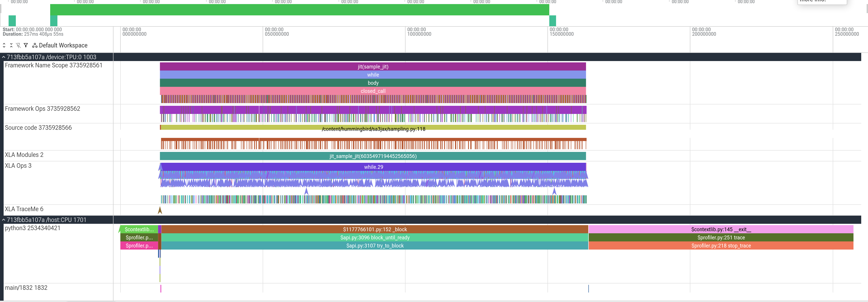This screenshot has width=868, height=302.
Task: Click the Start 00:00:00.000 000 000 readout
Action: pyautogui.click(x=32, y=30)
